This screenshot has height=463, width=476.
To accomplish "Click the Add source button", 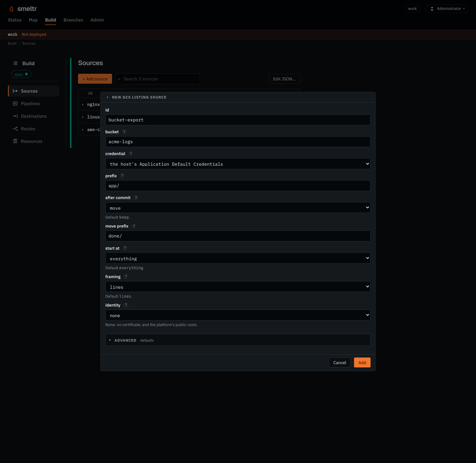I will pyautogui.click(x=95, y=79).
